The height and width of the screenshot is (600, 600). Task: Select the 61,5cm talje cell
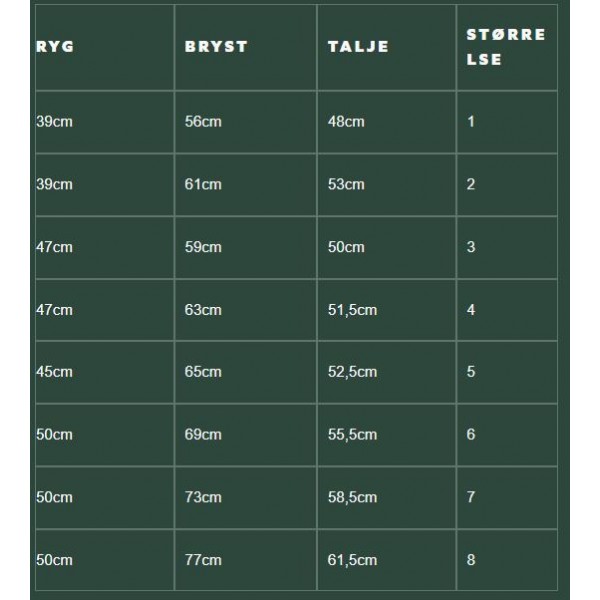tap(352, 560)
